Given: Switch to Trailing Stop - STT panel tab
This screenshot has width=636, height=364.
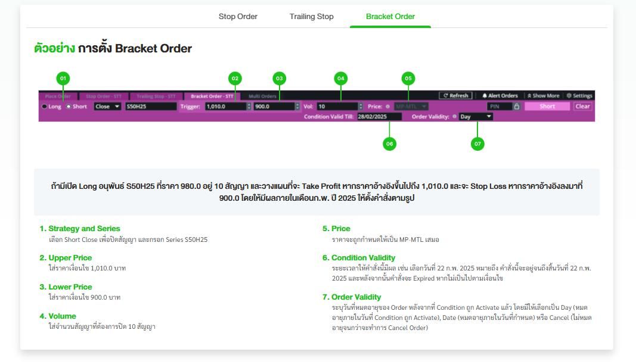Looking at the screenshot, I should point(156,96).
